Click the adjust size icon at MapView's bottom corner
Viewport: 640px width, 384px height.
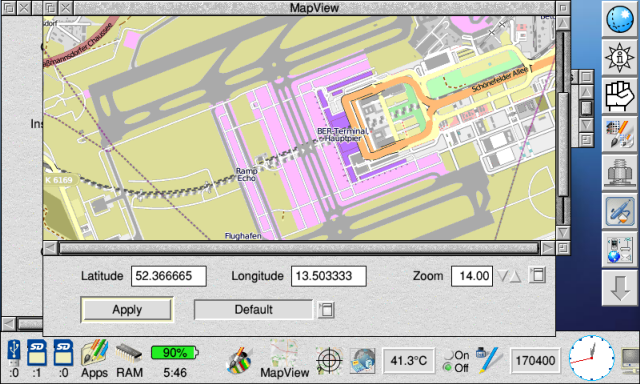click(x=563, y=248)
